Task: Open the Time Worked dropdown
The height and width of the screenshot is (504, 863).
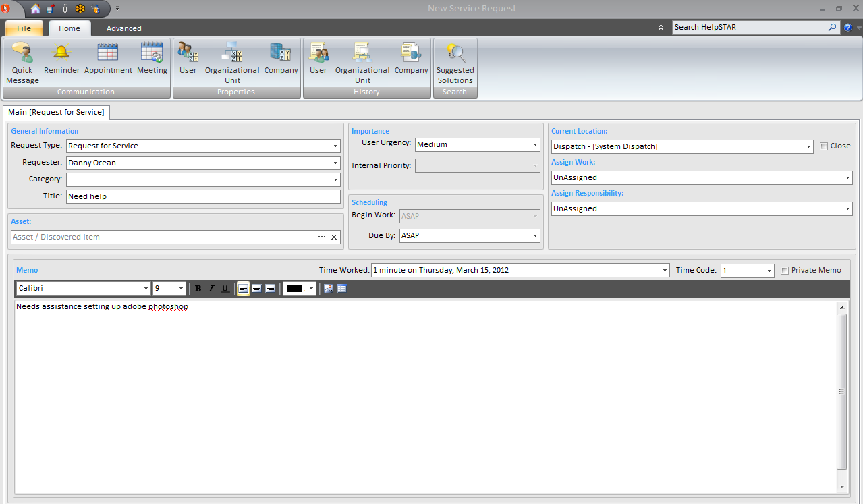Action: tap(665, 270)
